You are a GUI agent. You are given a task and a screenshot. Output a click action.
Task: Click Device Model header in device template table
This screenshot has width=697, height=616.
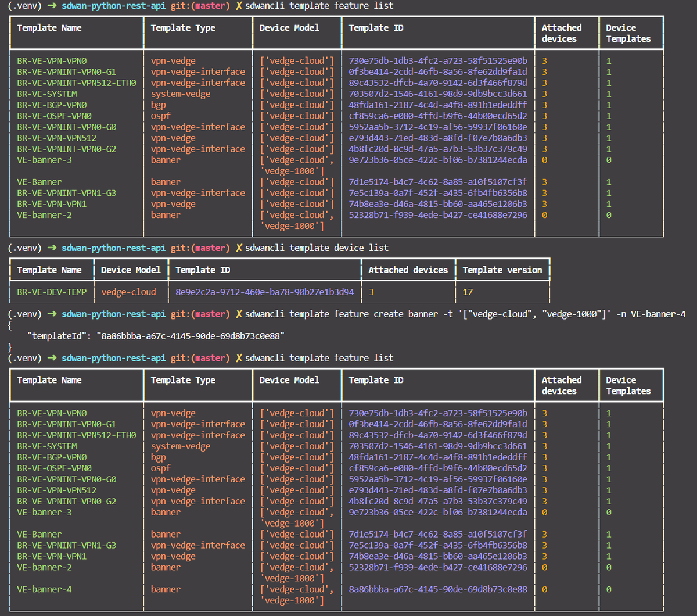(x=131, y=270)
